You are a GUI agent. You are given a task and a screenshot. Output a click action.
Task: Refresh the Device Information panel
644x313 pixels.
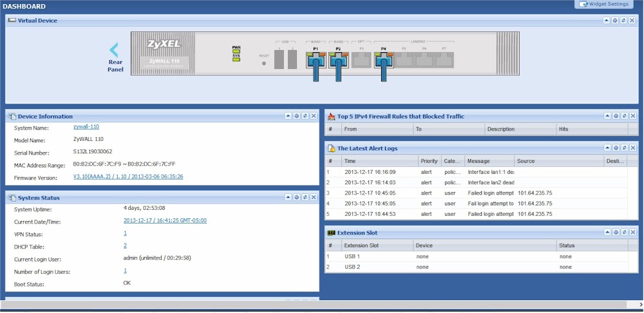(x=305, y=116)
